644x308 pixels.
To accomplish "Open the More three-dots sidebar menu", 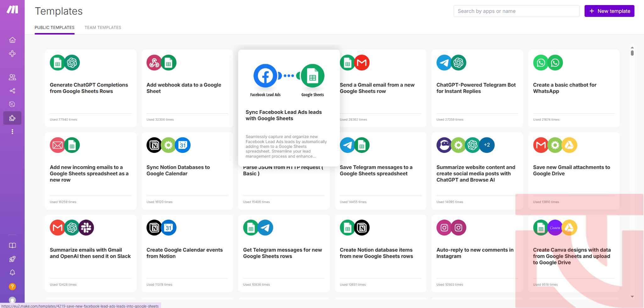I will click(12, 132).
